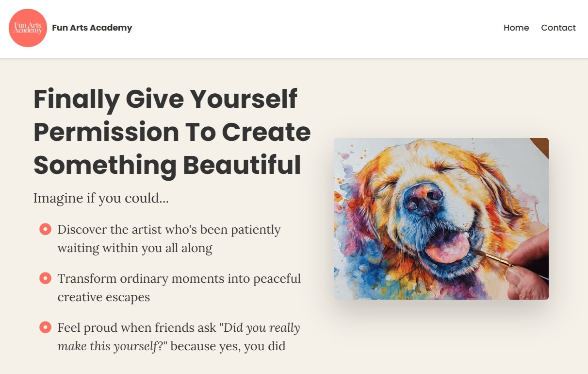Click the watercolor dog painting image
The image size is (588, 374).
click(441, 219)
